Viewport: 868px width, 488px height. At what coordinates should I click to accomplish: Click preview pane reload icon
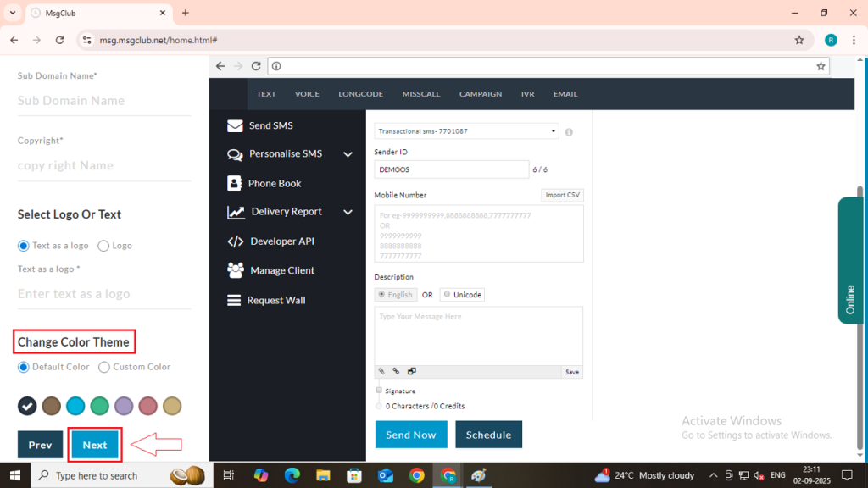point(256,66)
